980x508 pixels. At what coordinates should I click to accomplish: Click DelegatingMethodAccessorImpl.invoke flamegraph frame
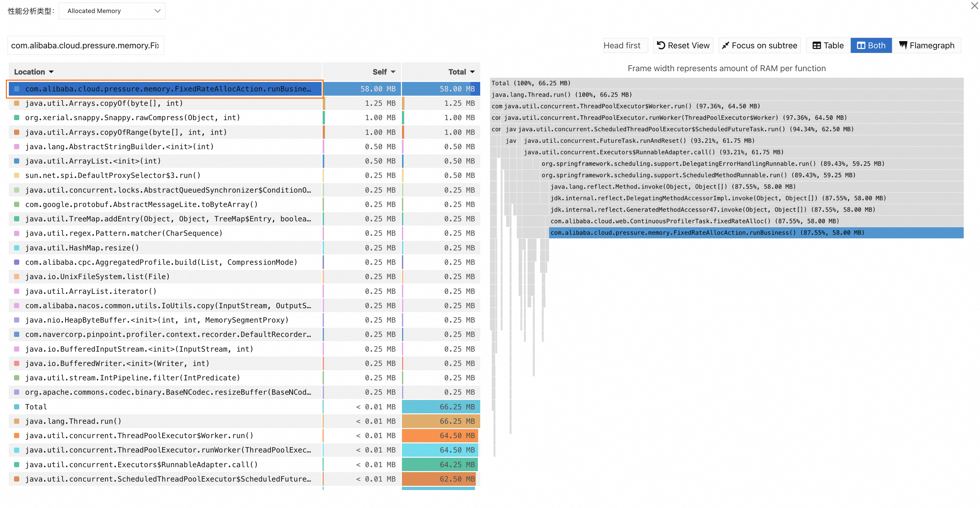point(756,198)
